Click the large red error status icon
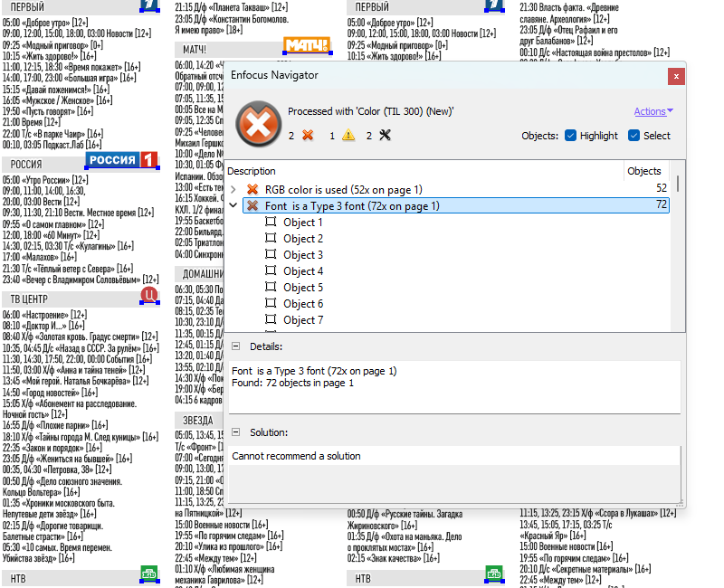The width and height of the screenshot is (724, 588). (259, 124)
